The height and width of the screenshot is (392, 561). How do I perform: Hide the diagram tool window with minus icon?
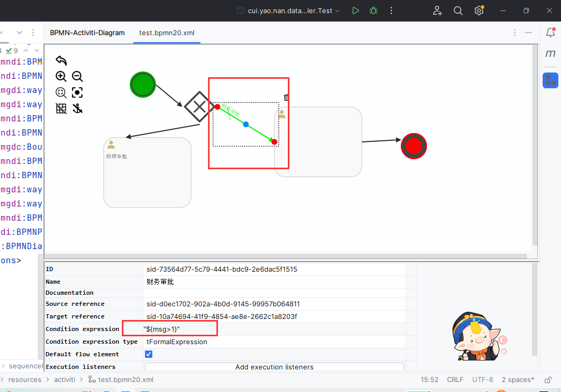pyautogui.click(x=528, y=33)
